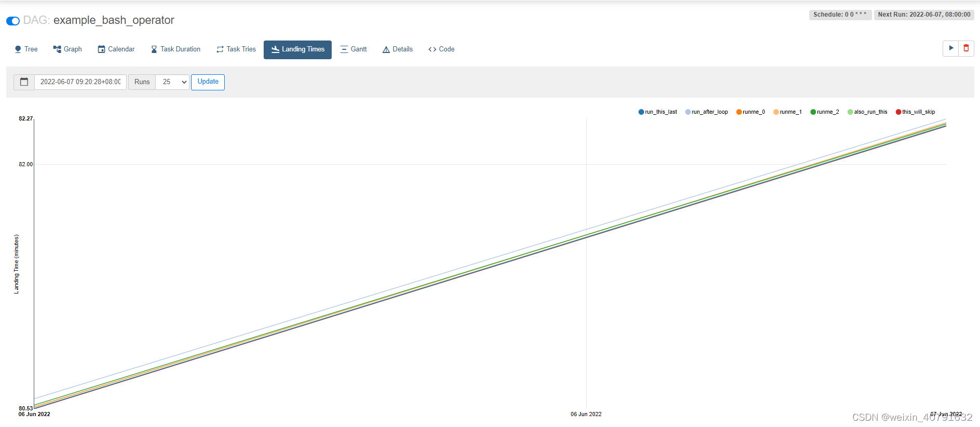Open the Gantt tab
The width and height of the screenshot is (980, 427).
pyautogui.click(x=353, y=49)
